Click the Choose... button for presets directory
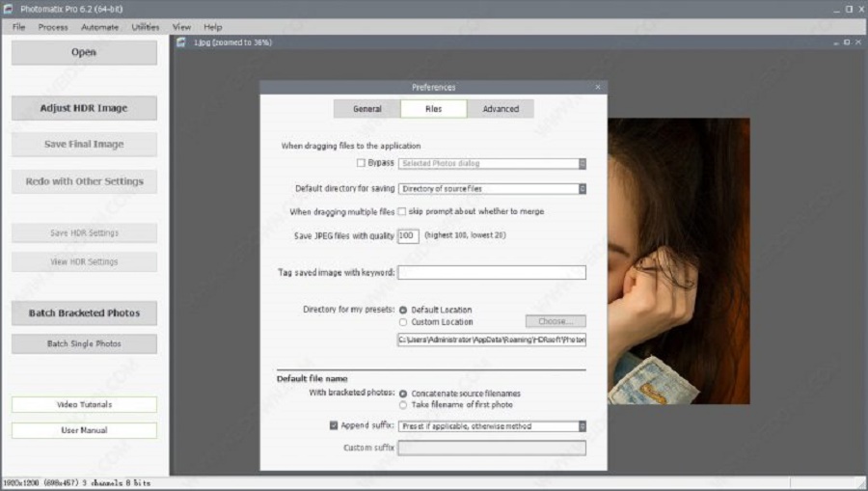 point(556,321)
